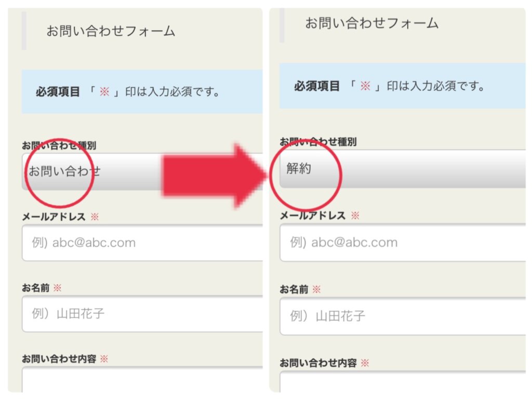Click the ※ mark beside お問い合わせ内容 in right form

365,363
